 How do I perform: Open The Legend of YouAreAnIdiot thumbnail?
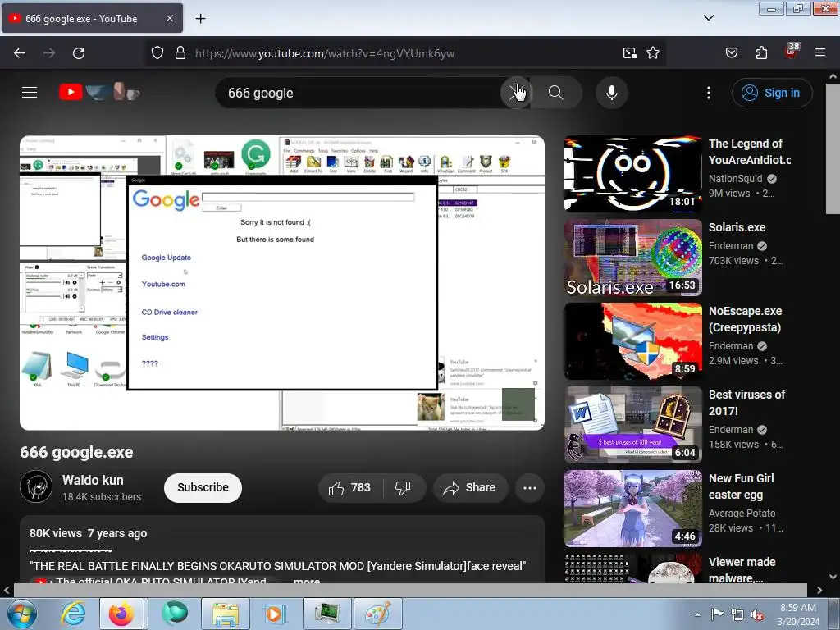pos(632,174)
